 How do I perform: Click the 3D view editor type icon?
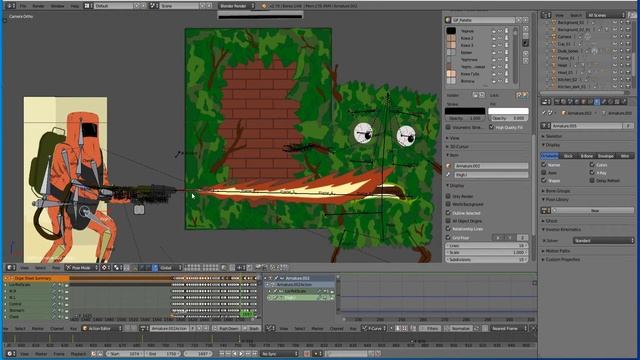pyautogui.click(x=11, y=268)
